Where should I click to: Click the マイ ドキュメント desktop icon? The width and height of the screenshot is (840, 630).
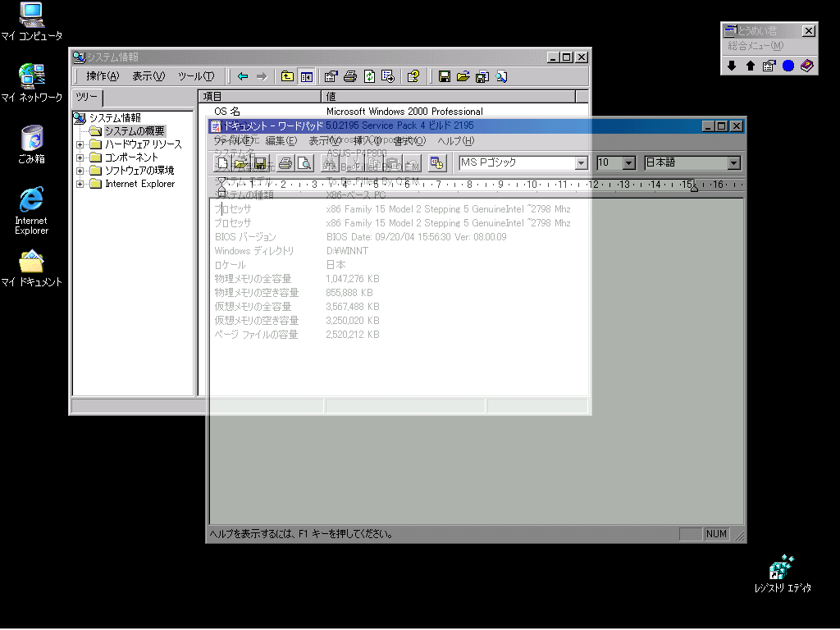tap(32, 268)
